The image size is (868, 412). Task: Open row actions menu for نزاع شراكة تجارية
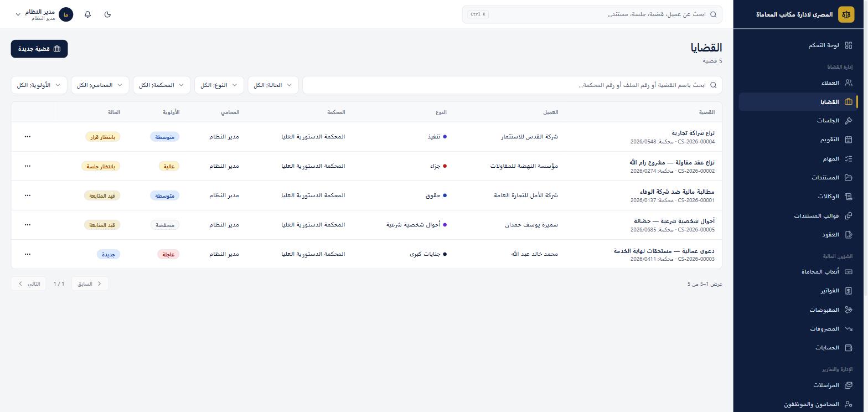click(28, 137)
